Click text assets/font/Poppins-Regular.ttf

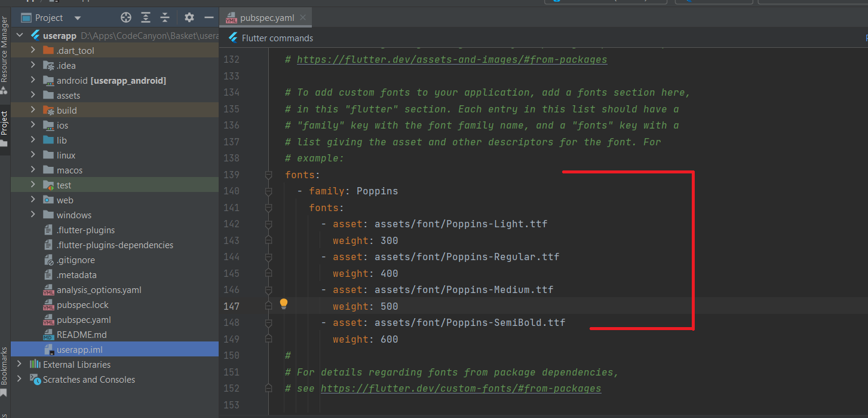[467, 257]
